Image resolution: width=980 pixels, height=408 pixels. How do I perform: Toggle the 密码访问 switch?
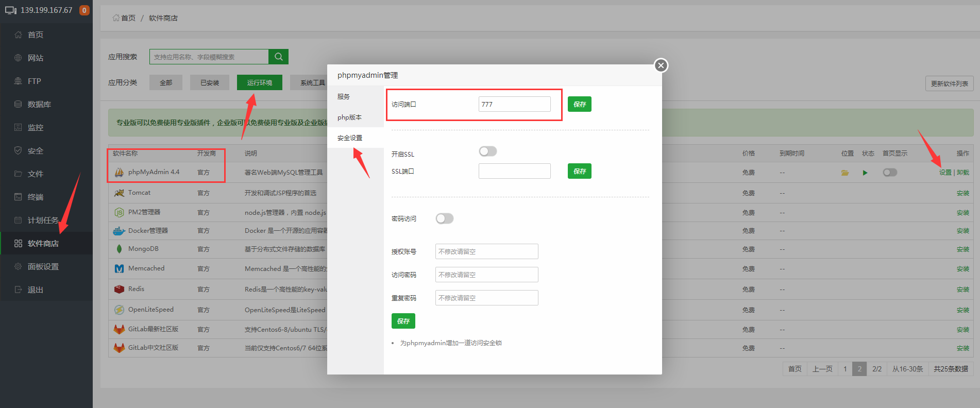[x=445, y=218]
